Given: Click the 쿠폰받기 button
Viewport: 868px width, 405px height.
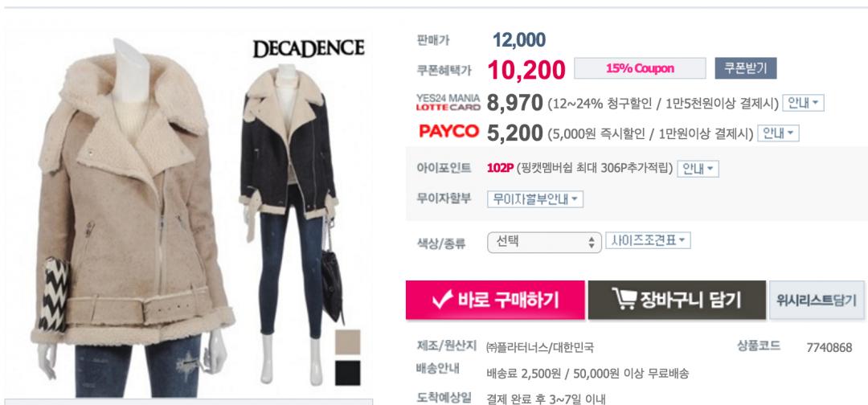Looking at the screenshot, I should [x=745, y=68].
